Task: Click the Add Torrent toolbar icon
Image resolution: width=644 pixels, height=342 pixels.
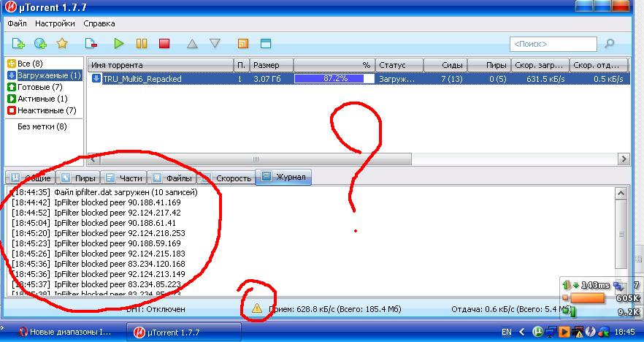Action: coord(18,44)
